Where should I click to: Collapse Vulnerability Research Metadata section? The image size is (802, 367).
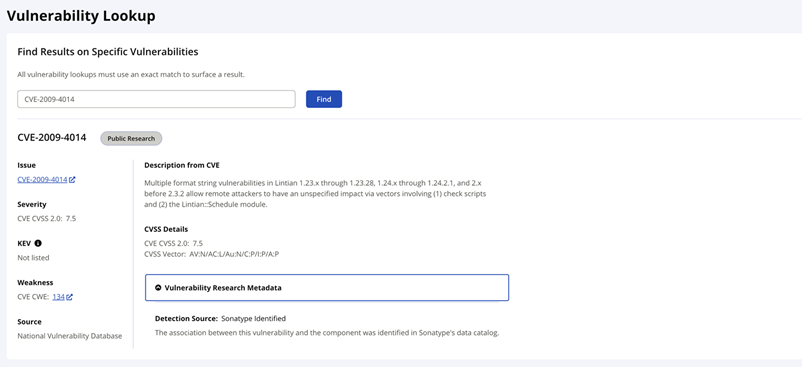pyautogui.click(x=327, y=288)
